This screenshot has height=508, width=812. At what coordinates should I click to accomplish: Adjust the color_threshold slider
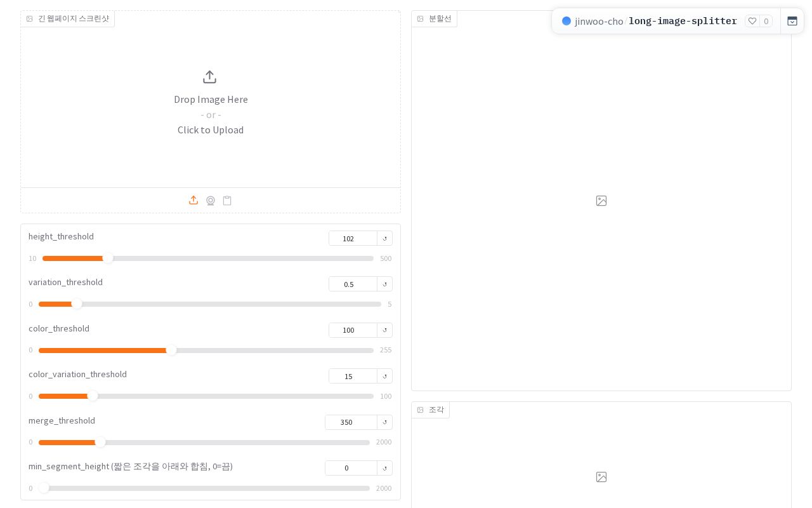tap(206, 351)
